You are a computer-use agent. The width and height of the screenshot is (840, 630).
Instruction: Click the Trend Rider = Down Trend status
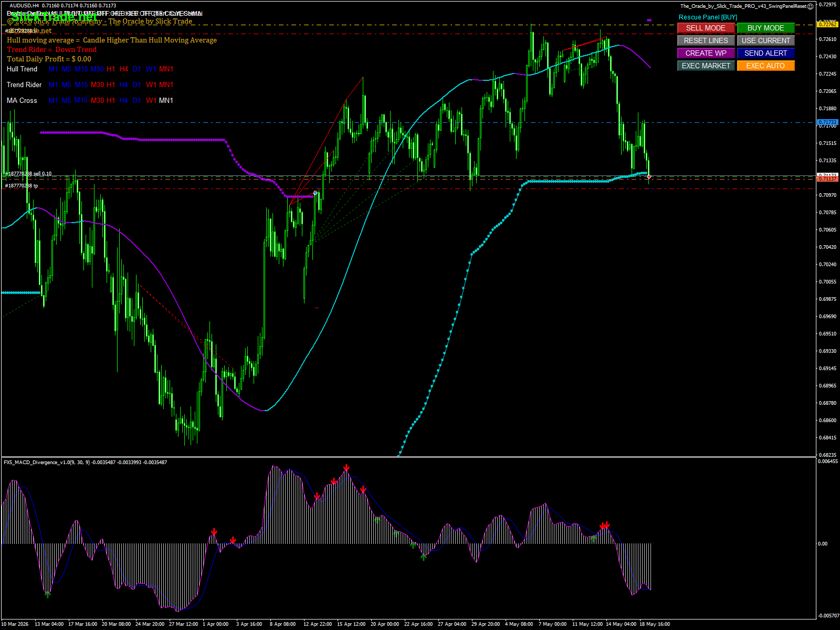(52, 49)
